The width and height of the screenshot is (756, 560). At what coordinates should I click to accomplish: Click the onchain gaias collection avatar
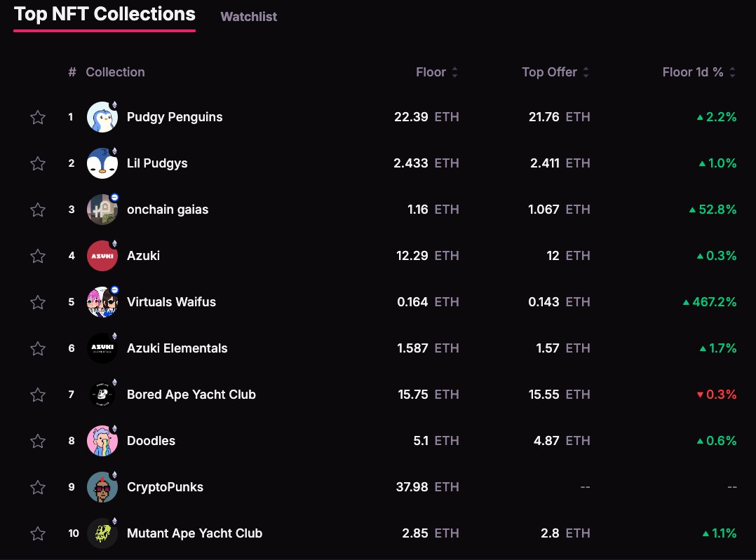coord(102,210)
